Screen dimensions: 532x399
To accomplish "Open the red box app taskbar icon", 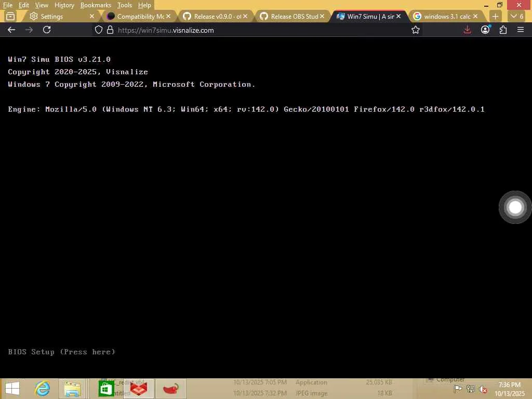I will pyautogui.click(x=139, y=389).
